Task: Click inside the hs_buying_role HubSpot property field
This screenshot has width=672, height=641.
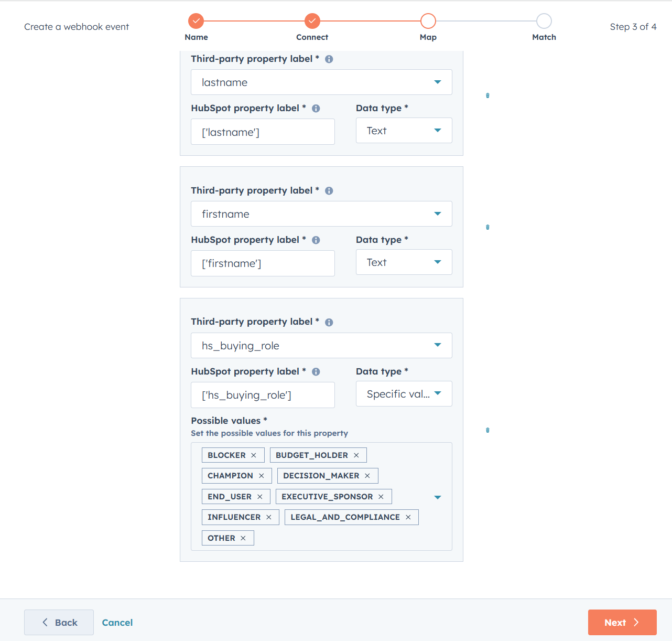Action: click(262, 395)
